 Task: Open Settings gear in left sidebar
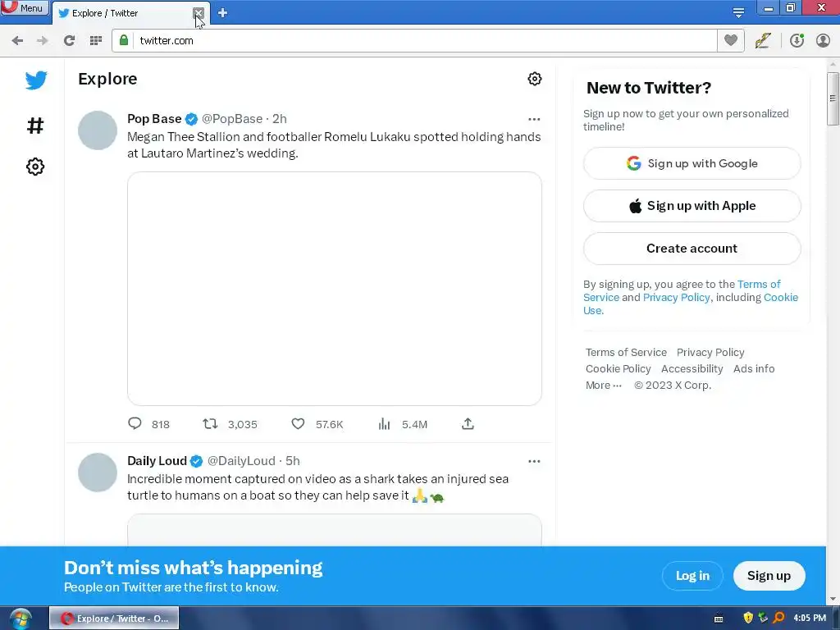pos(35,167)
